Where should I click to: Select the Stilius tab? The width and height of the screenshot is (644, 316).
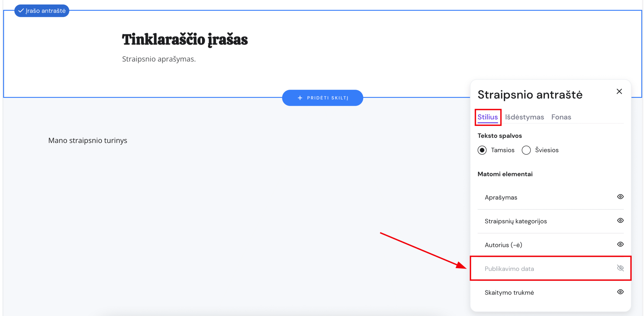click(488, 117)
